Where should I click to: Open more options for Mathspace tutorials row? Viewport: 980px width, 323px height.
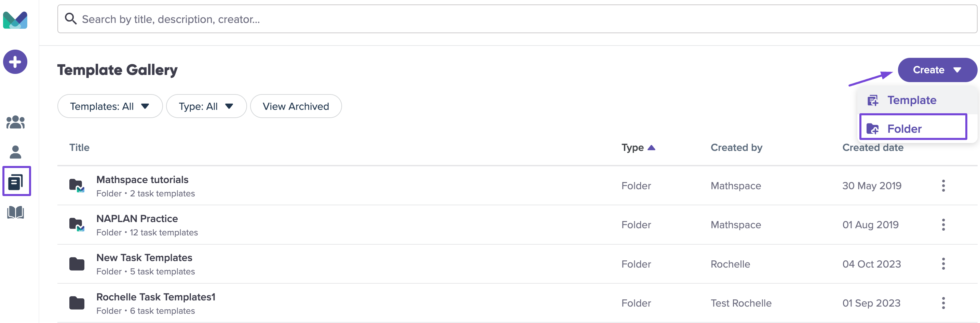click(943, 186)
